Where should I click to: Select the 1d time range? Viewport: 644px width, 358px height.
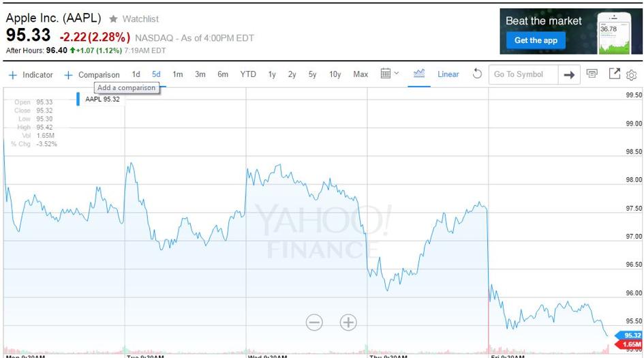136,74
